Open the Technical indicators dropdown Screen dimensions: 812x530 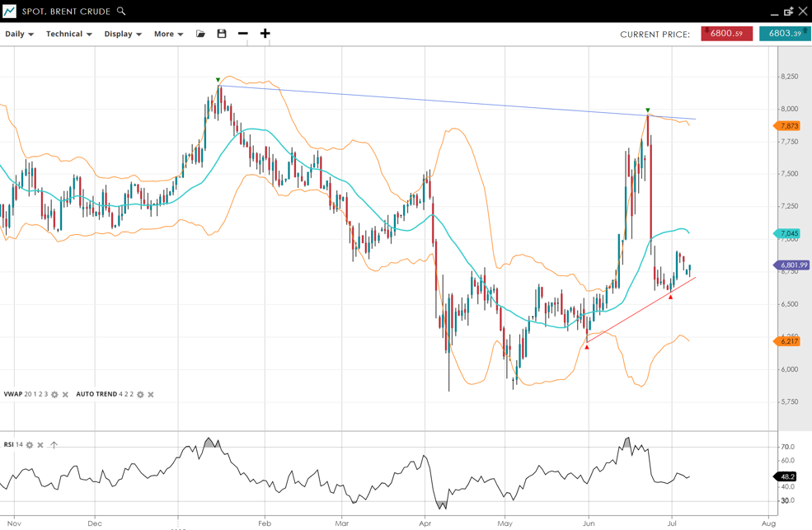click(x=68, y=35)
